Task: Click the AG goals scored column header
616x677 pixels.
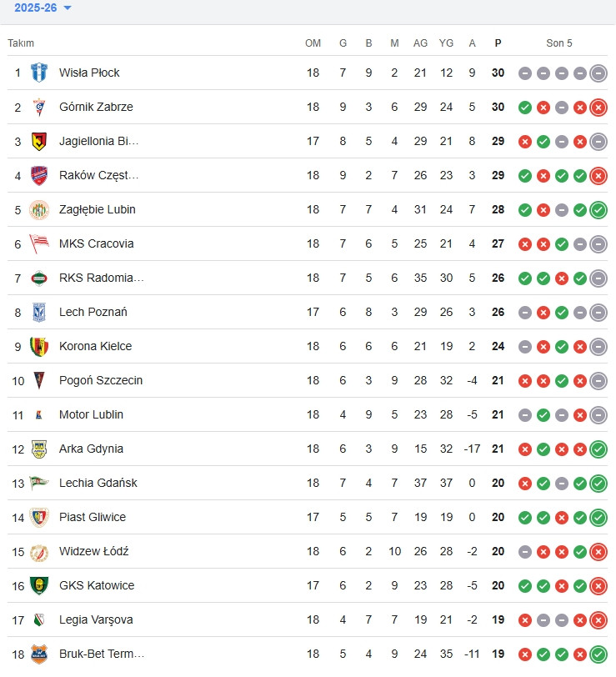Action: click(x=420, y=43)
